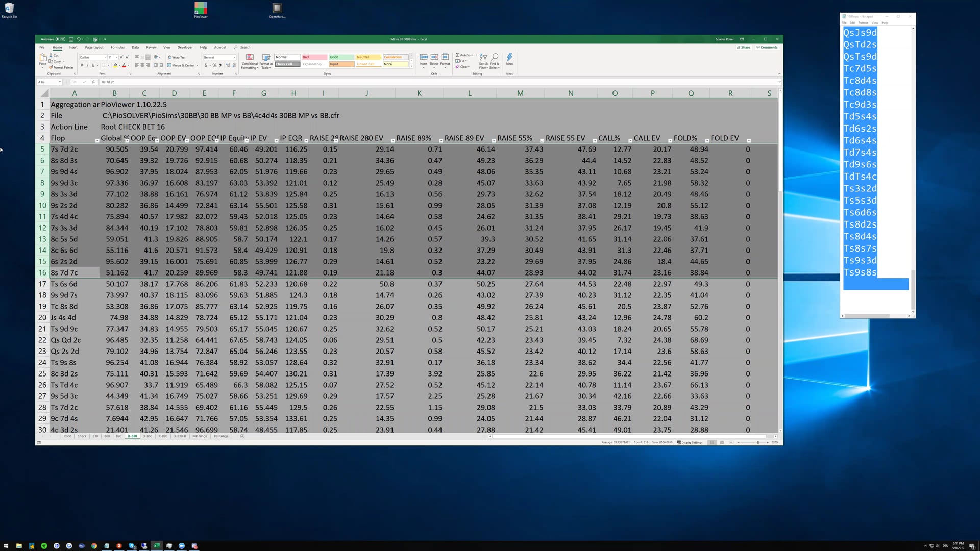
Task: Undo the last action
Action: coord(79,39)
